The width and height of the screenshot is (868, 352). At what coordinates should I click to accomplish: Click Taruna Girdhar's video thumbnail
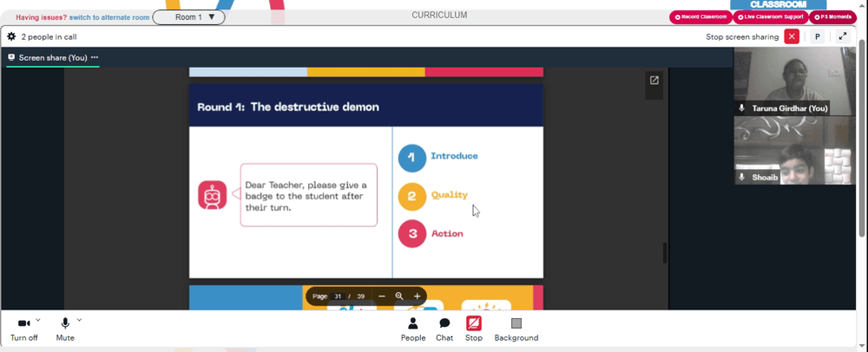tap(794, 81)
